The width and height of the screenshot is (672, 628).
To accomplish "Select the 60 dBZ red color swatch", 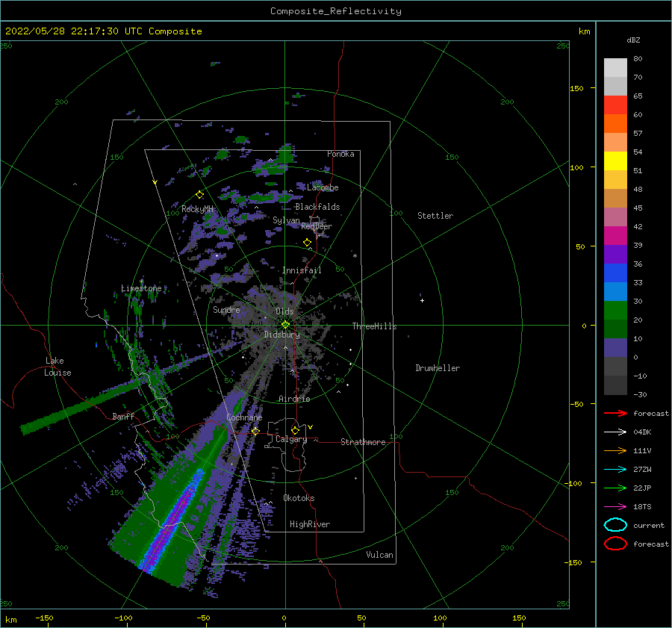I will click(615, 105).
